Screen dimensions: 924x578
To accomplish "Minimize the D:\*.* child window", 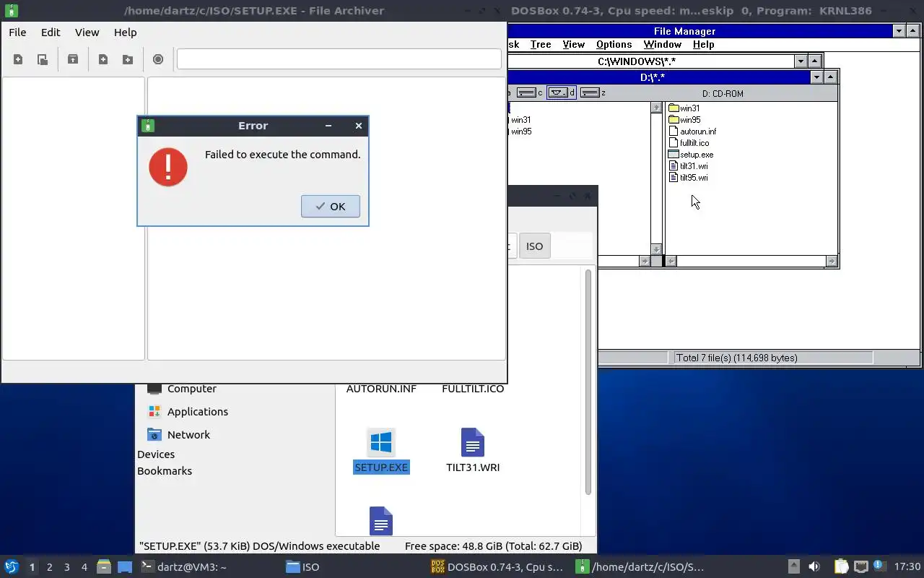I will (816, 77).
